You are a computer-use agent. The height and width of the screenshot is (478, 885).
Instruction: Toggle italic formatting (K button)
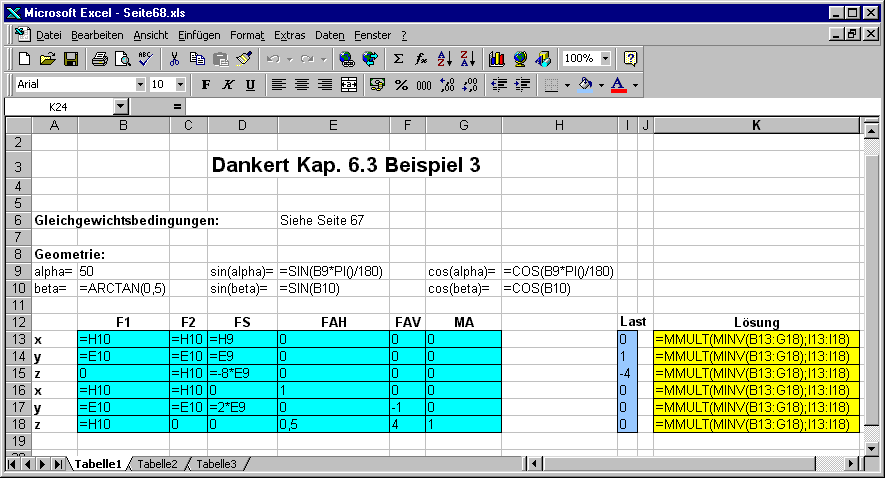[x=228, y=85]
